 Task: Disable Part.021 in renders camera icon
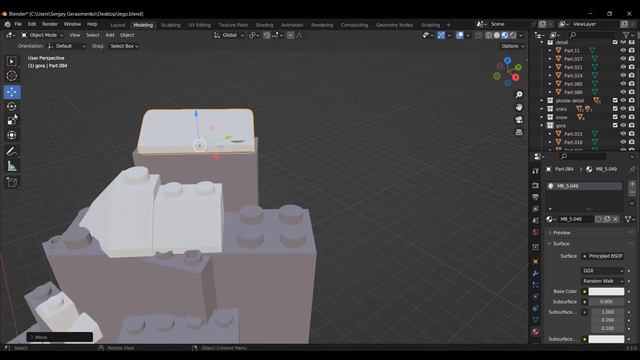pos(632,67)
